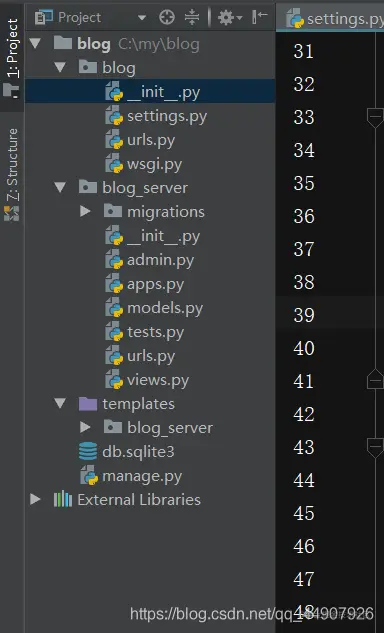Click the Python icon beside admin.py
Viewport: 384px width, 633px height.
click(x=114, y=260)
